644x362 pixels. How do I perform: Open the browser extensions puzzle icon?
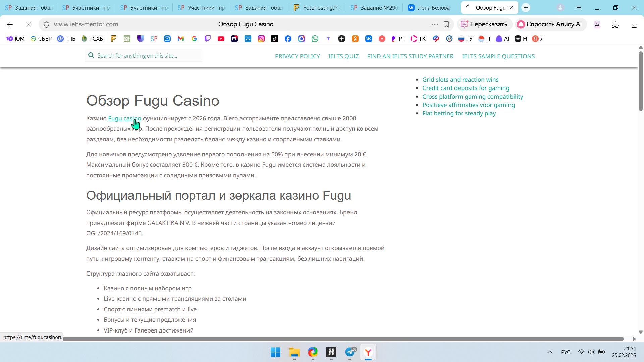pos(615,24)
